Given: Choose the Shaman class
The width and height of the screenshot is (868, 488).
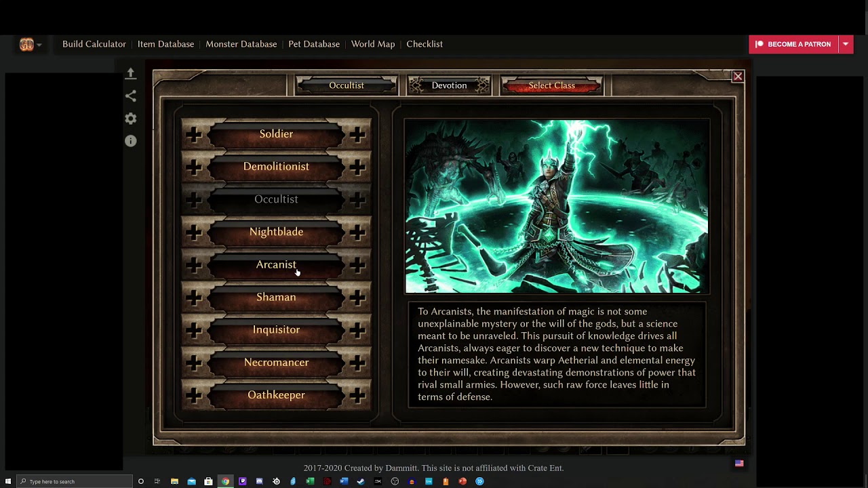Looking at the screenshot, I should [x=276, y=297].
